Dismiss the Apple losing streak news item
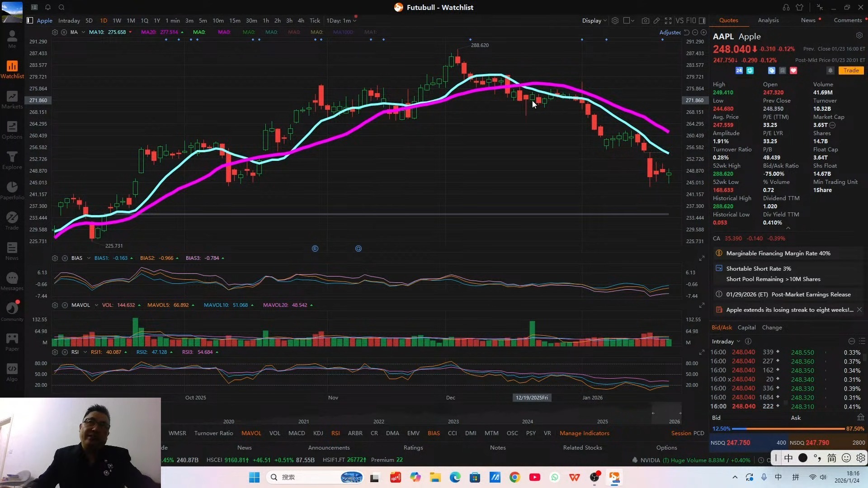The height and width of the screenshot is (488, 868). tap(859, 310)
